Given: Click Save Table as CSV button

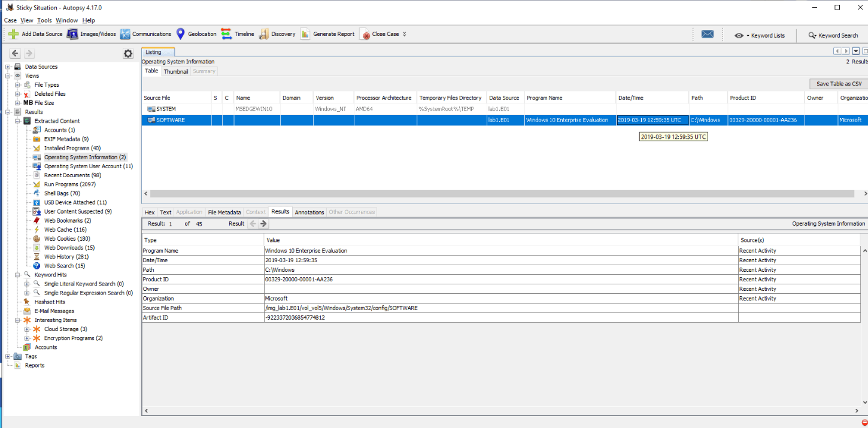Looking at the screenshot, I should pyautogui.click(x=839, y=84).
